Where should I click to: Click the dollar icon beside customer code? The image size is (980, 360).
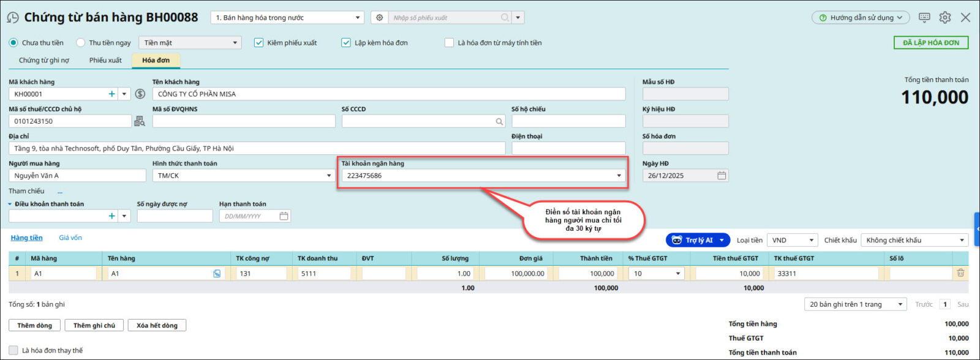(x=140, y=94)
